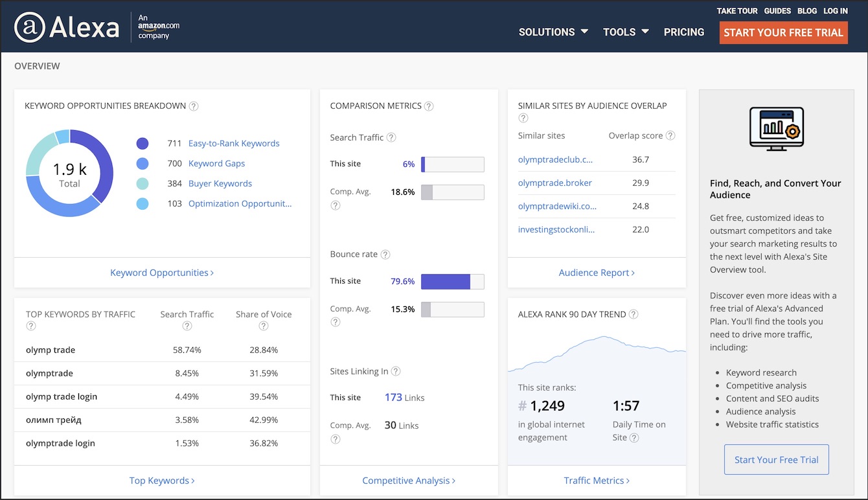Click help icon beside Sites Linking In
The width and height of the screenshot is (868, 500).
[x=396, y=372]
